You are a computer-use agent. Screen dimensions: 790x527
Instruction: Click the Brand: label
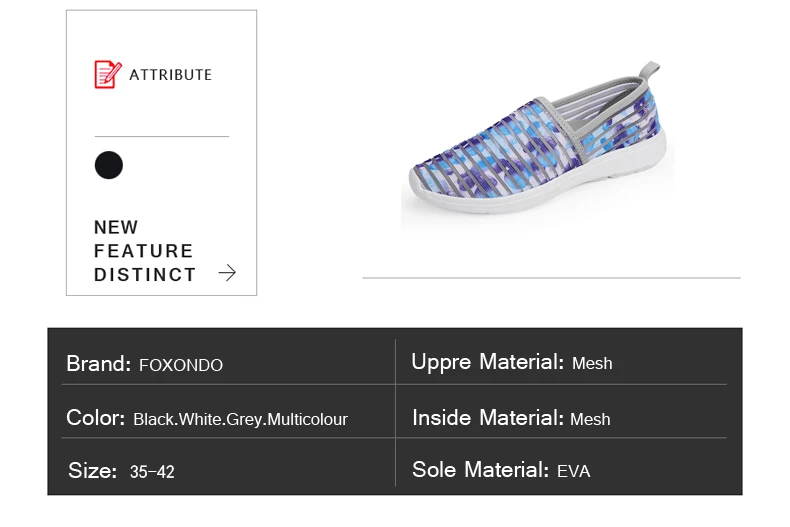[x=99, y=364]
